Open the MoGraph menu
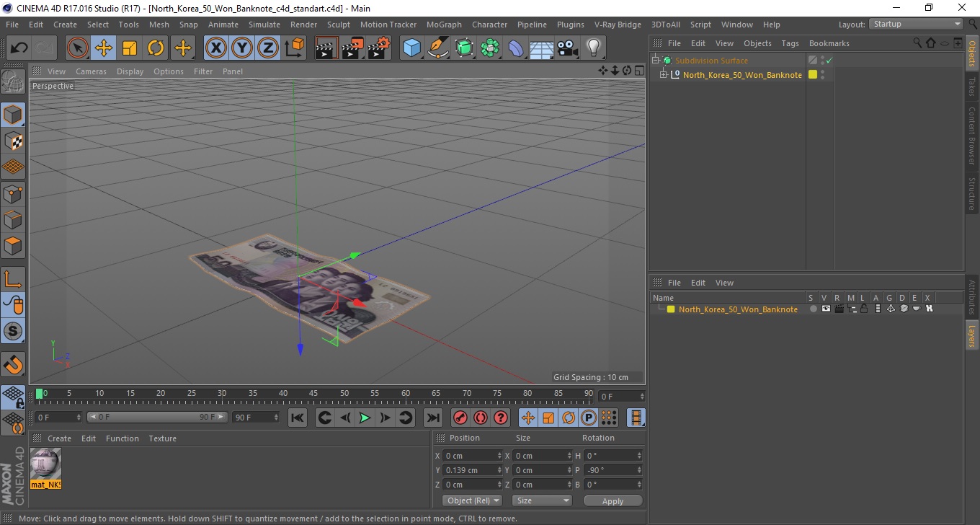This screenshot has width=980, height=525. coord(444,25)
